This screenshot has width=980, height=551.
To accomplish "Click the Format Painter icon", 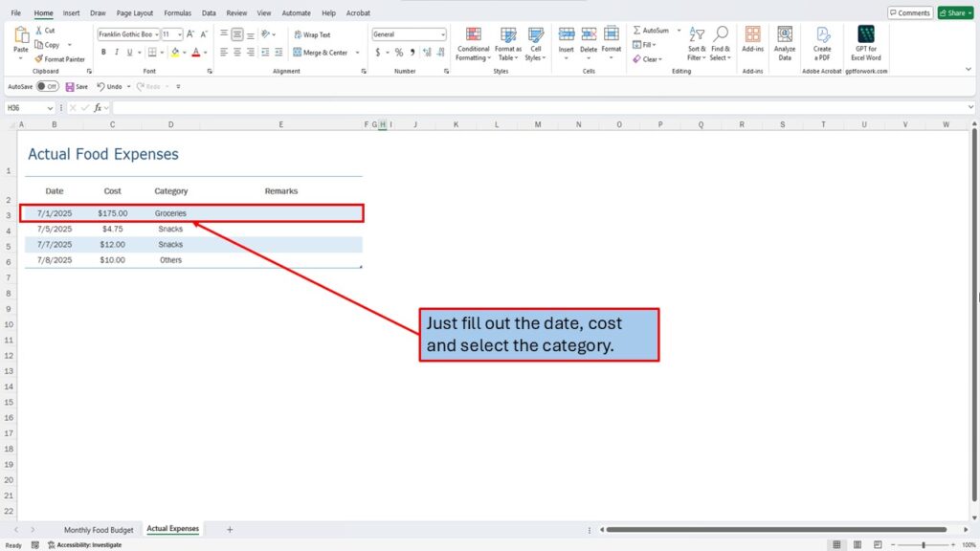I will (x=38, y=59).
